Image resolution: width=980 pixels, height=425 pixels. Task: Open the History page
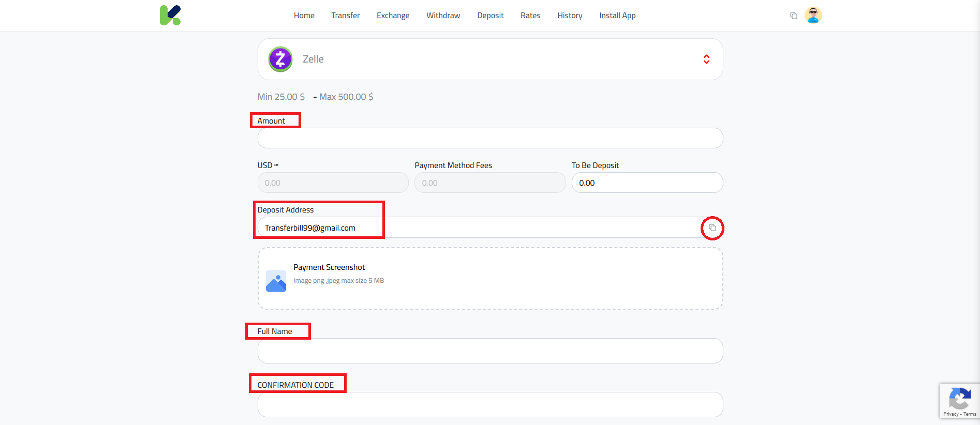(x=570, y=16)
